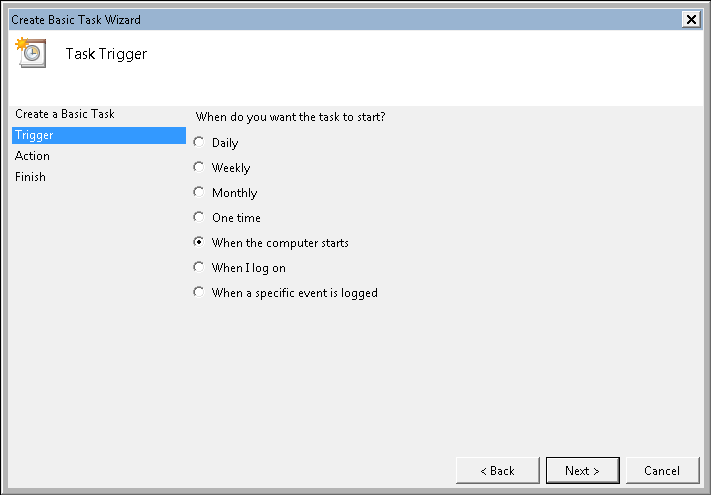Image resolution: width=711 pixels, height=495 pixels.
Task: Close the wizard with the X button
Action: 690,19
